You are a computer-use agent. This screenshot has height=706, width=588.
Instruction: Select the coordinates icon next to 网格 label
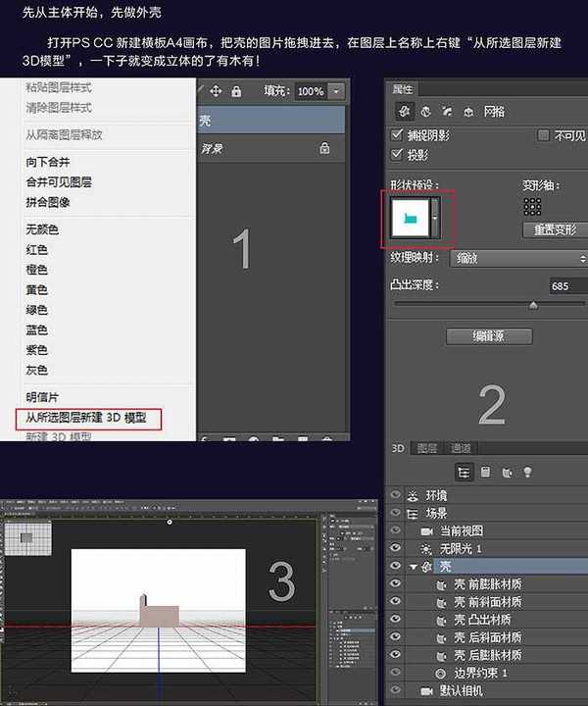click(468, 111)
